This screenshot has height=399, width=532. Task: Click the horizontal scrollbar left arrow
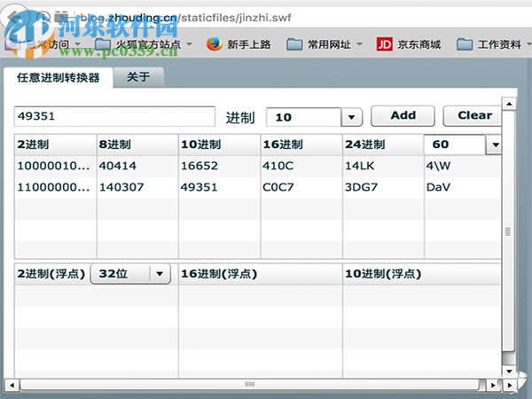12,385
